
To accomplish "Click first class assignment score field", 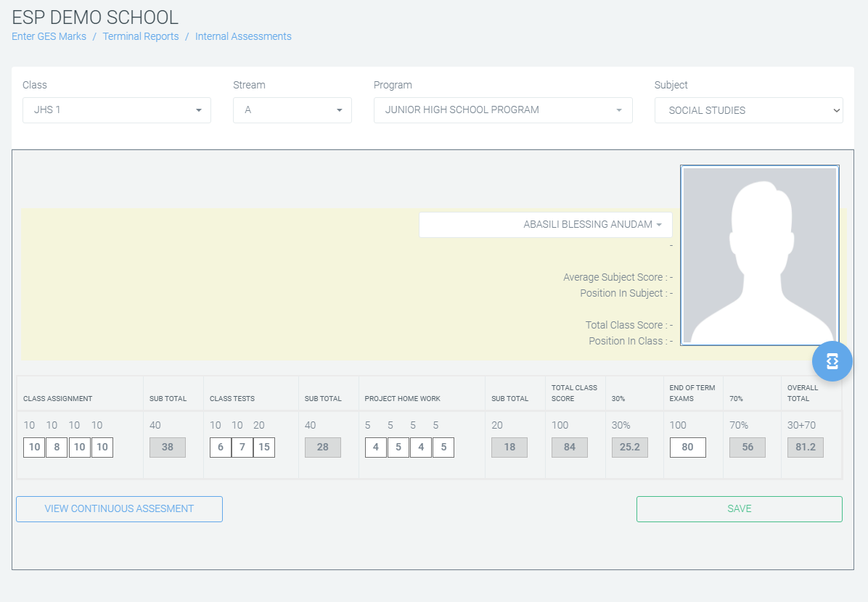I will coord(34,448).
